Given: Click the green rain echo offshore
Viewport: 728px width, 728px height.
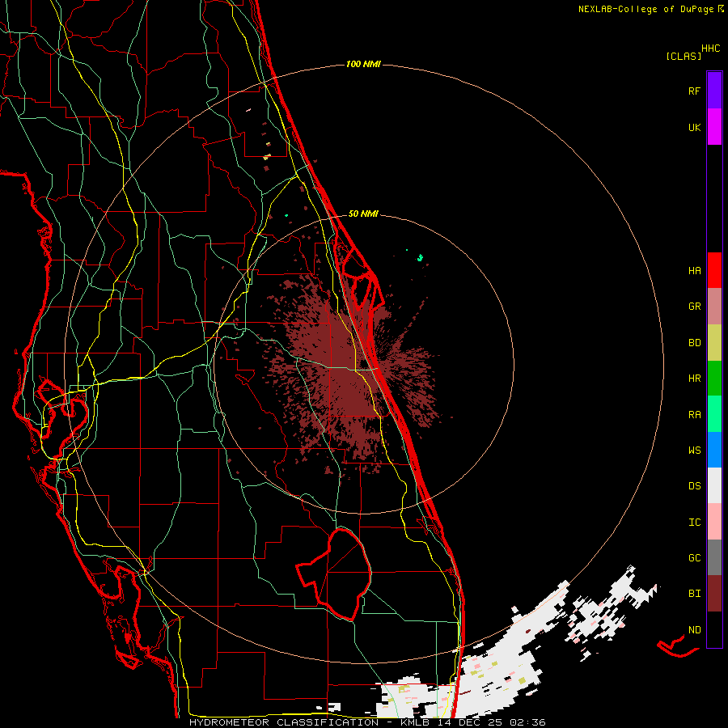Looking at the screenshot, I should click(420, 257).
